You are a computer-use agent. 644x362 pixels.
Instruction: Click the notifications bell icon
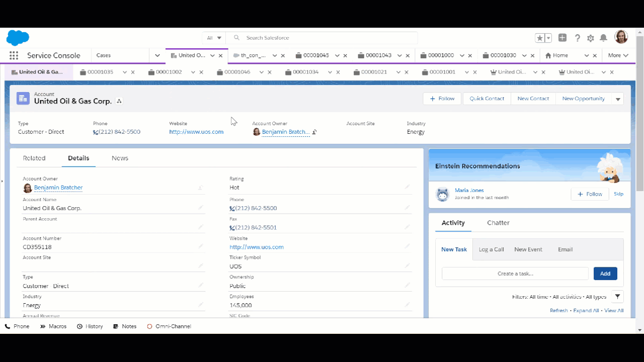click(603, 38)
